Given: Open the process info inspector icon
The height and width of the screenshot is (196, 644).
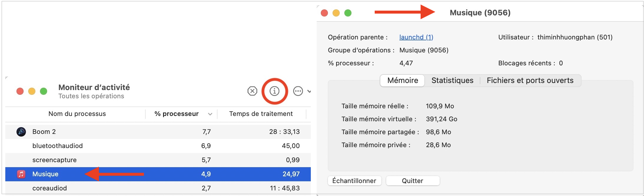Looking at the screenshot, I should tap(275, 91).
